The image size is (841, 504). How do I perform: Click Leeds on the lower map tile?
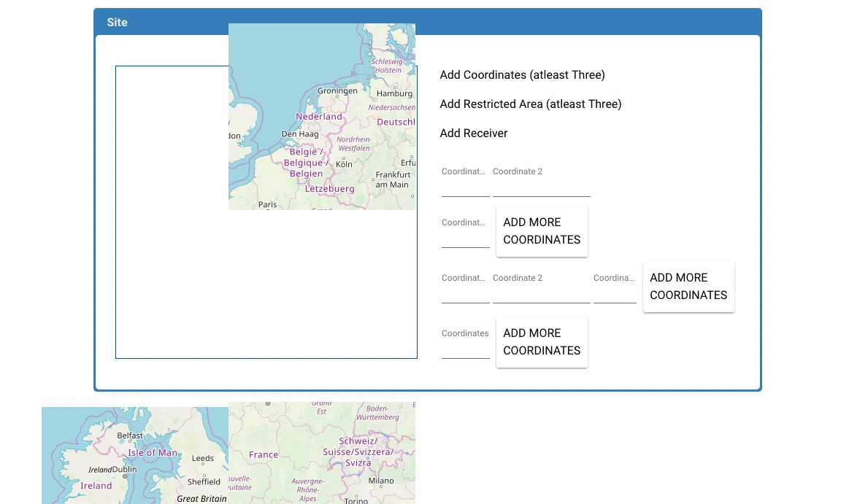203,459
